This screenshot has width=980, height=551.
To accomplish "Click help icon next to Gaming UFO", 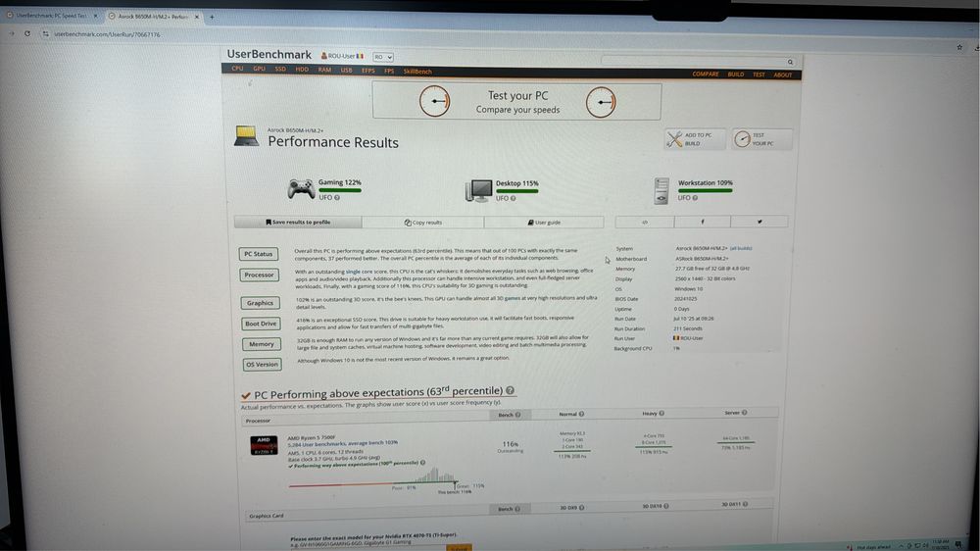I will coord(337,198).
